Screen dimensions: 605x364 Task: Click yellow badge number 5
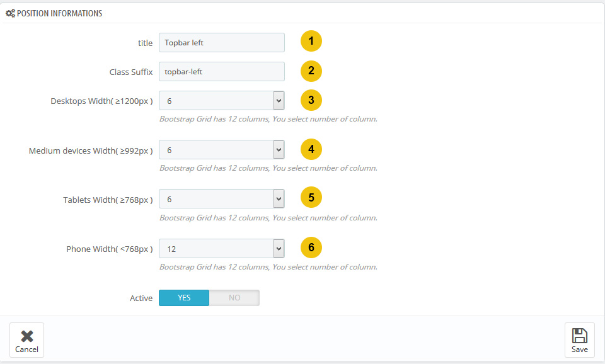pos(311,197)
